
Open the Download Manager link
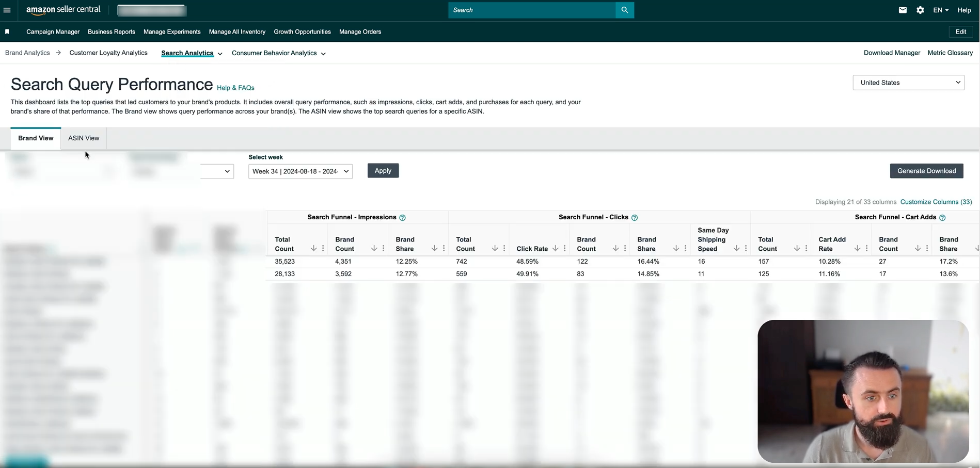pos(892,53)
